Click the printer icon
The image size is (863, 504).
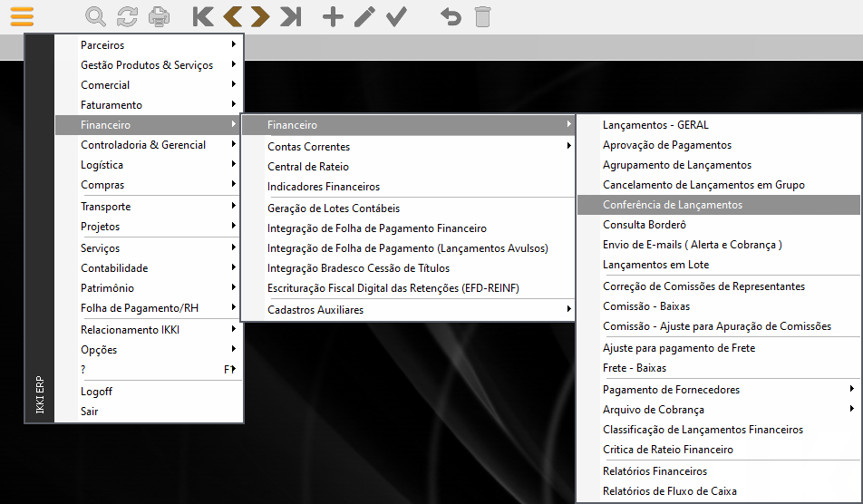(x=159, y=16)
